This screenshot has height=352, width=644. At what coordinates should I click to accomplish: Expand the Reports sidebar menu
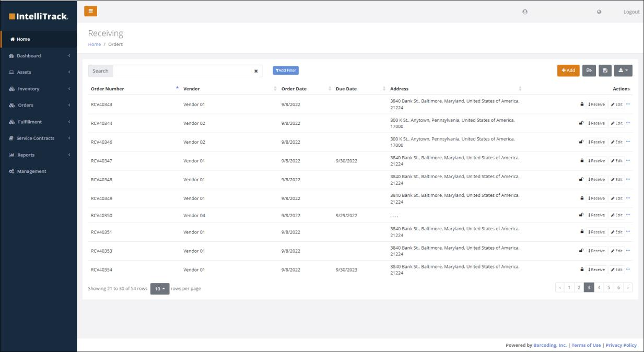coord(39,155)
